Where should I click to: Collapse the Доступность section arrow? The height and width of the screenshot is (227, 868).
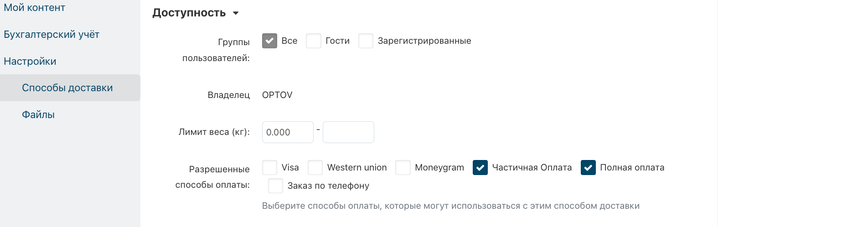[236, 13]
